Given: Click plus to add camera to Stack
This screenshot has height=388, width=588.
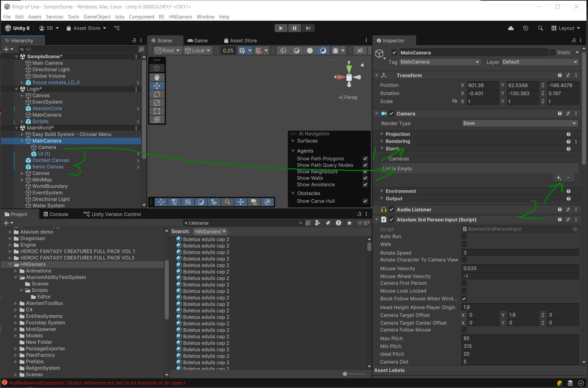Looking at the screenshot, I should 559,178.
